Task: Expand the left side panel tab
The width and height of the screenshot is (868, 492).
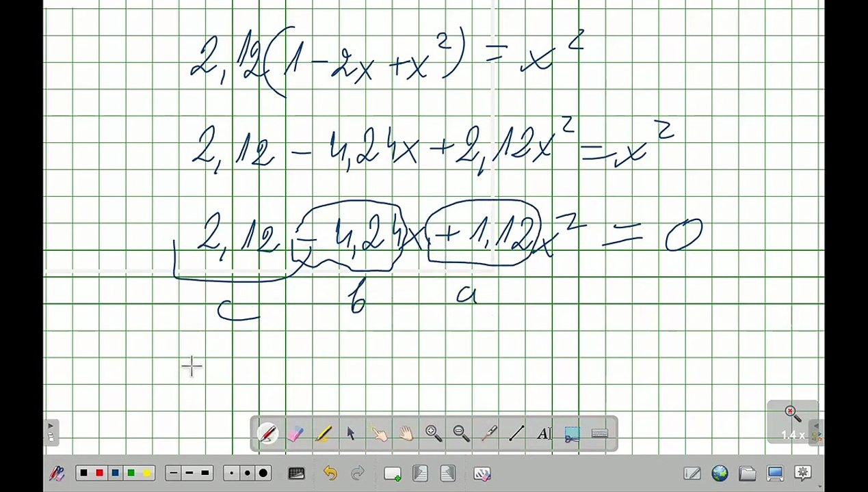Action: click(x=51, y=432)
